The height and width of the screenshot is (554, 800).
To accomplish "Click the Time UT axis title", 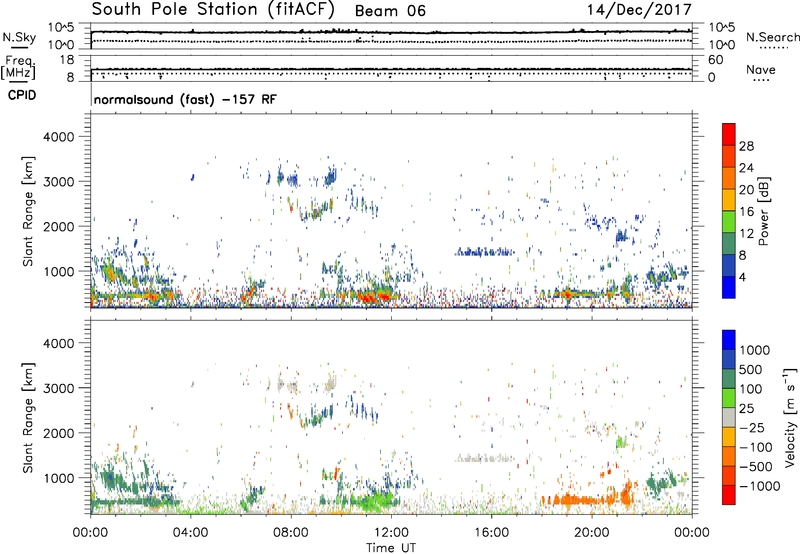I will [391, 548].
